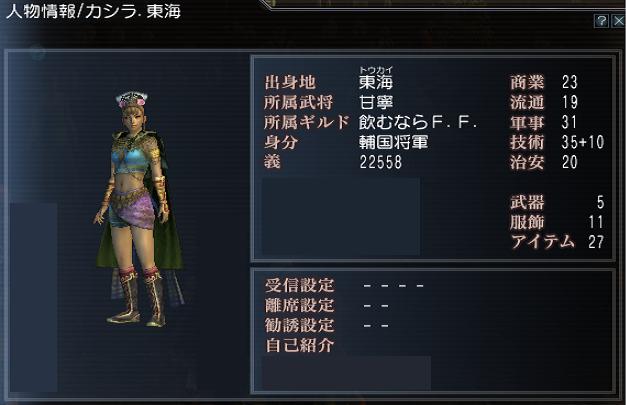Click the 技術 35+10 stat
626x405 pixels.
[557, 142]
